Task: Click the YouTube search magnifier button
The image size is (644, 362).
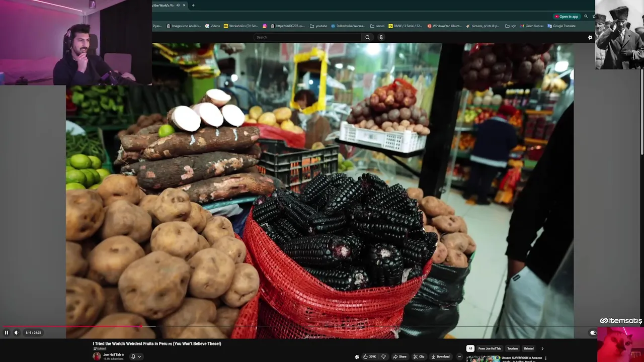Action: coord(367,37)
